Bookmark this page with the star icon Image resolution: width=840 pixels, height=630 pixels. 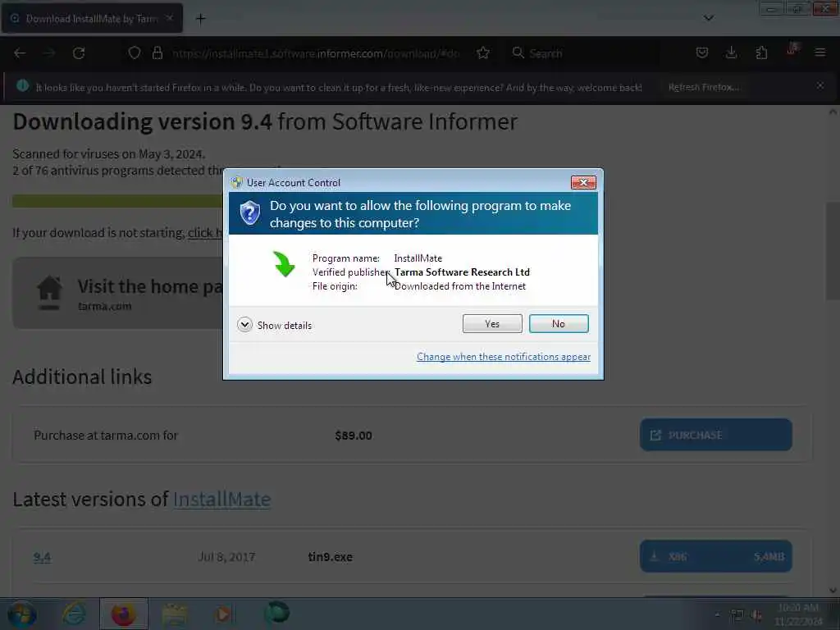tap(483, 53)
